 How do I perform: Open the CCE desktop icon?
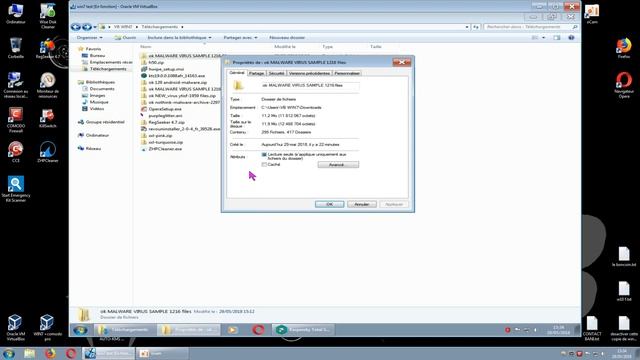[x=16, y=152]
